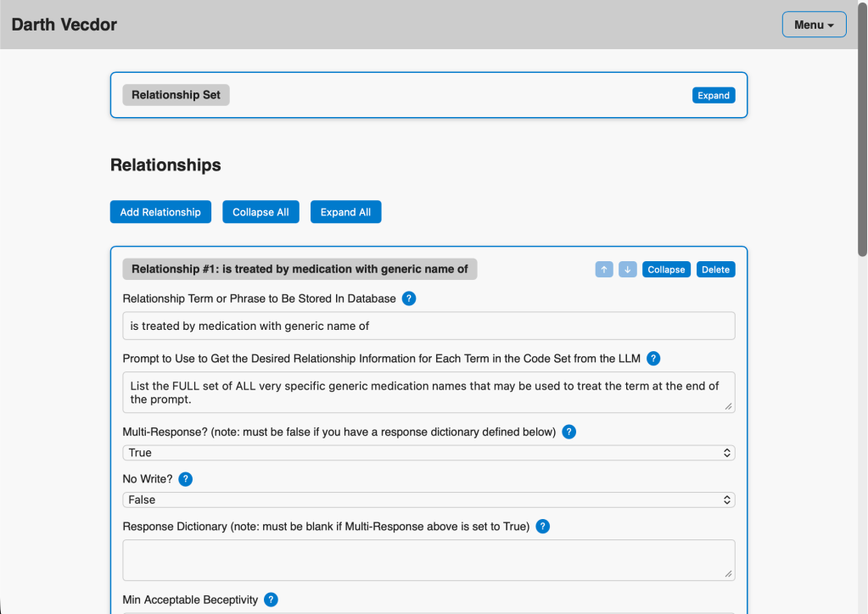Click the Add Relationship button

coord(160,212)
